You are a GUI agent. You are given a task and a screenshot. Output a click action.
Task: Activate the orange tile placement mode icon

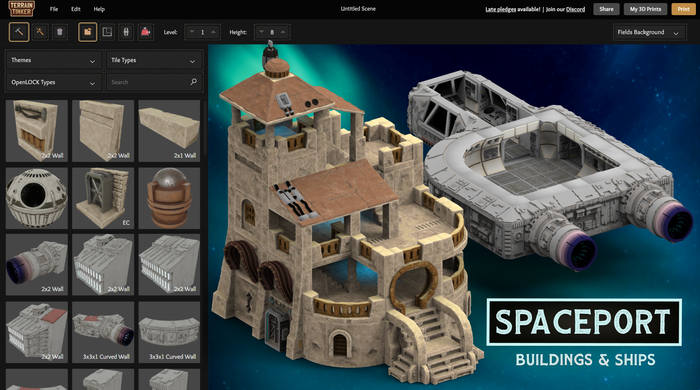point(88,32)
